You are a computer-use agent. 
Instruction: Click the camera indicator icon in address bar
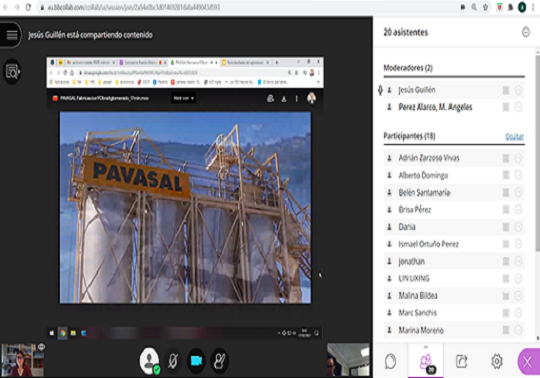(x=463, y=7)
